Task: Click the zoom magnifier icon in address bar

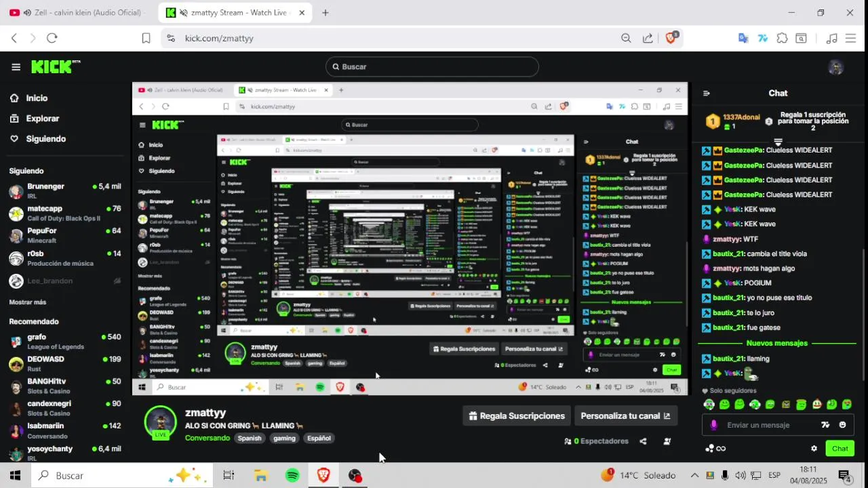Action: coord(626,38)
